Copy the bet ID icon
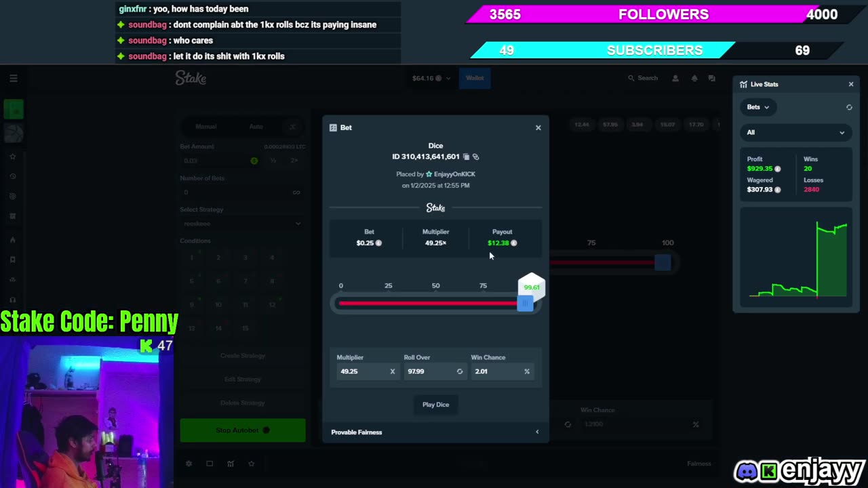Screen dimensions: 868x488 click(466, 157)
